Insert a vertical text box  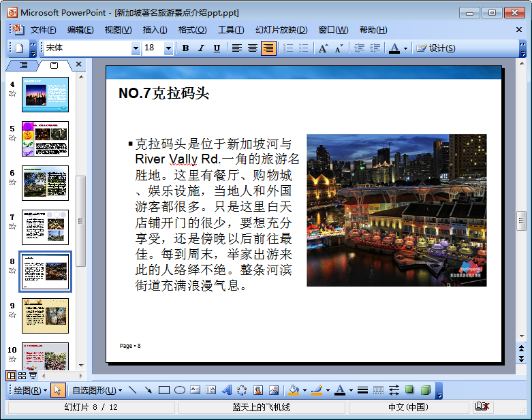pos(210,391)
